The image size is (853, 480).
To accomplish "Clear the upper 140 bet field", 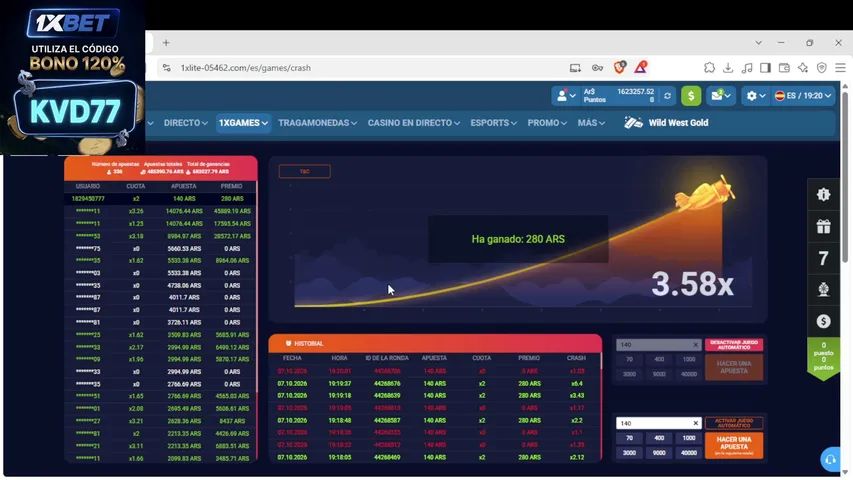I will coord(695,345).
